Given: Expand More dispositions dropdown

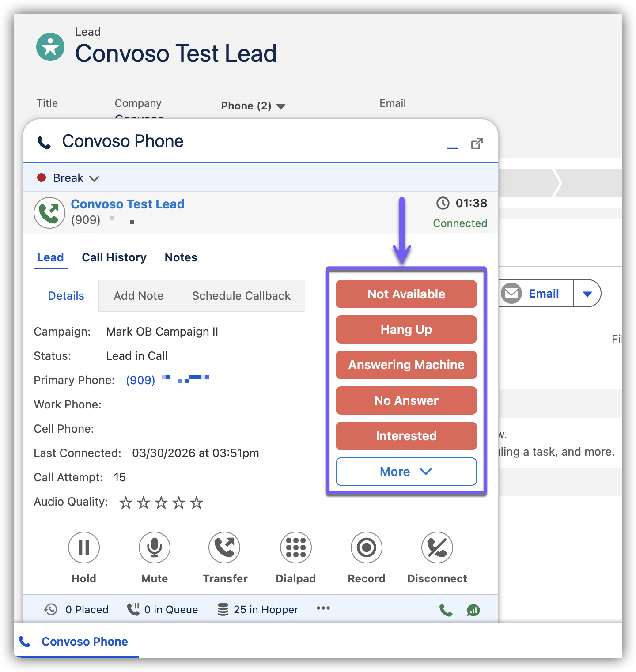Looking at the screenshot, I should pyautogui.click(x=406, y=472).
